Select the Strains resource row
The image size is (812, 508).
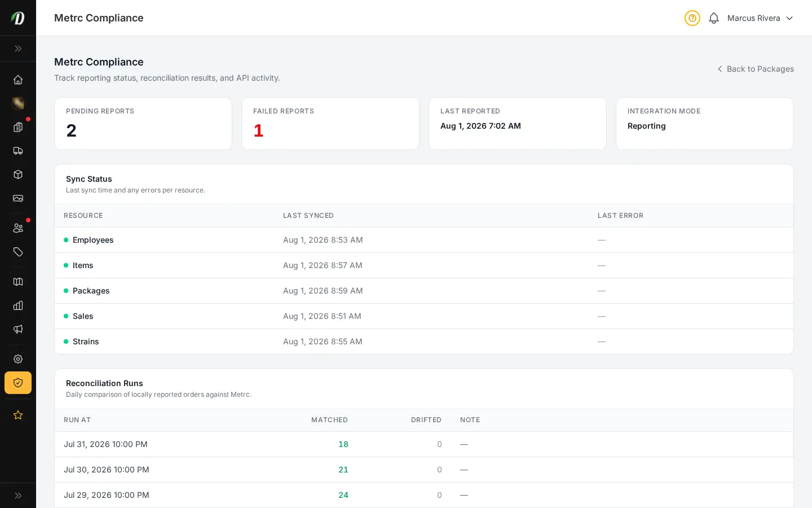click(424, 341)
